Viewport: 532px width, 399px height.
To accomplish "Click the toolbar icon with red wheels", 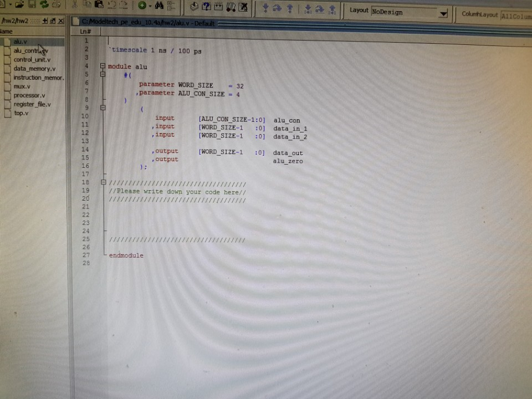I will click(231, 7).
